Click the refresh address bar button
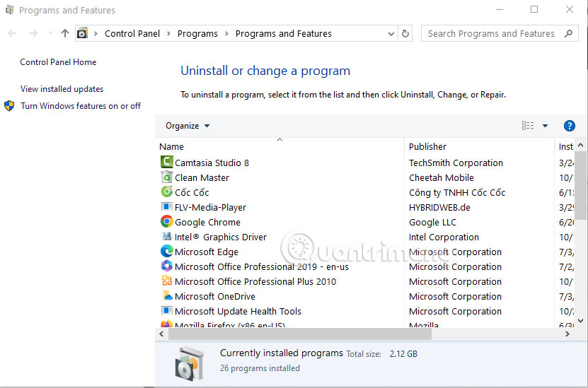The width and height of the screenshot is (588, 388). [x=405, y=34]
